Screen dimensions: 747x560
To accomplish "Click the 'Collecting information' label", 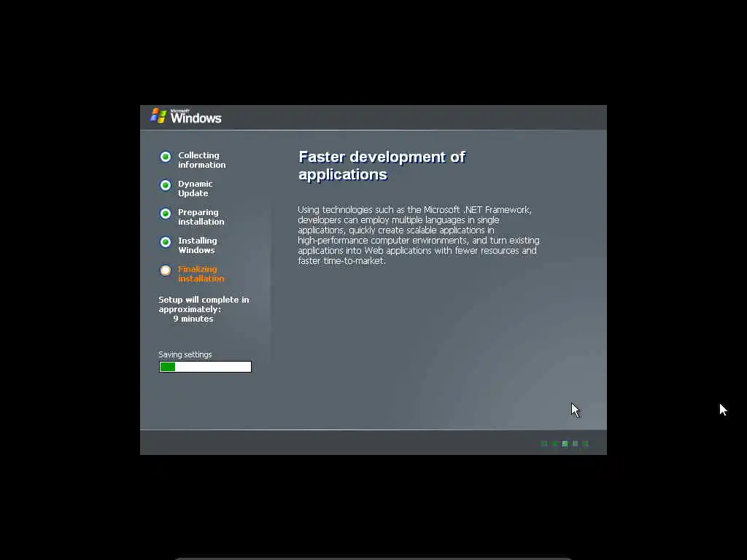I will (201, 160).
